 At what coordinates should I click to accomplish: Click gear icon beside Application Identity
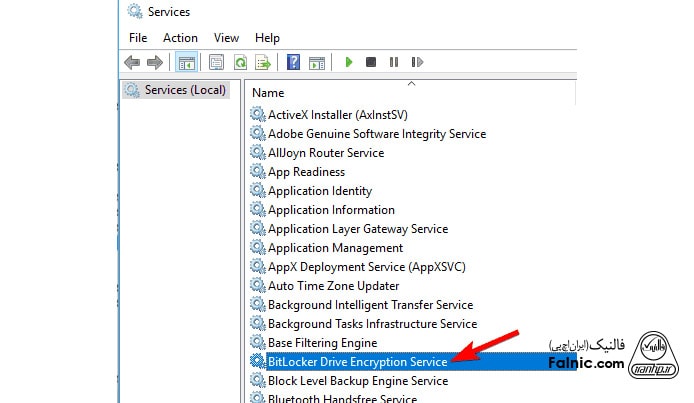[x=257, y=191]
